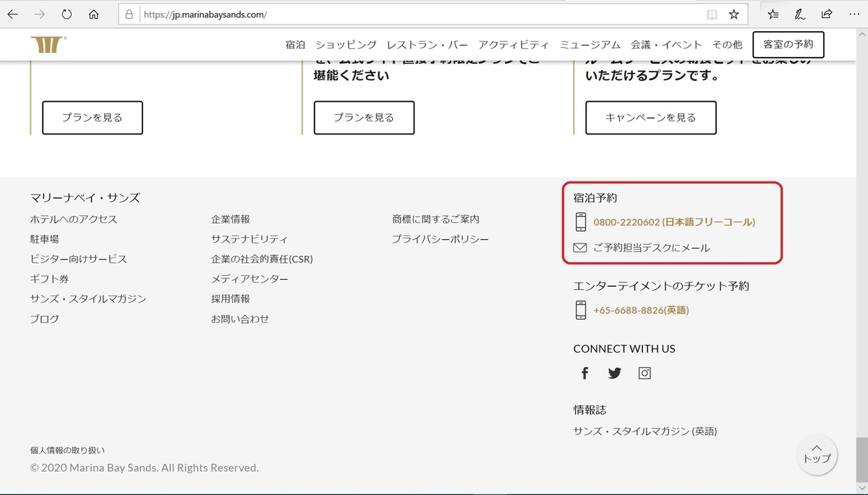Open the サステナビリティ link
Viewport: 868px width, 495px height.
[250, 239]
